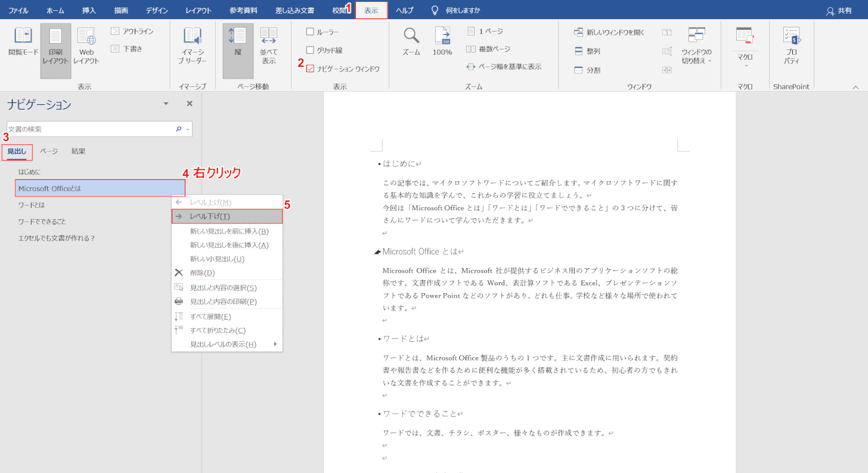Image resolution: width=868 pixels, height=473 pixels.
Task: Toggle the Ruler (ルーラー) checkbox
Action: point(310,32)
